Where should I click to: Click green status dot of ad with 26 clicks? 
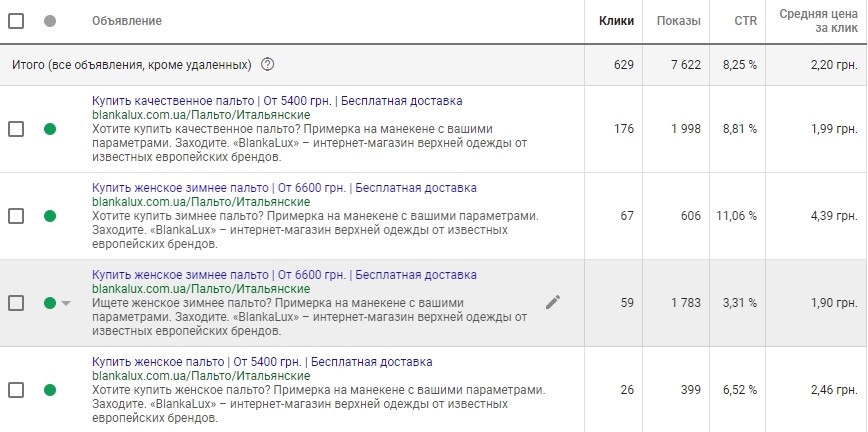tap(50, 390)
